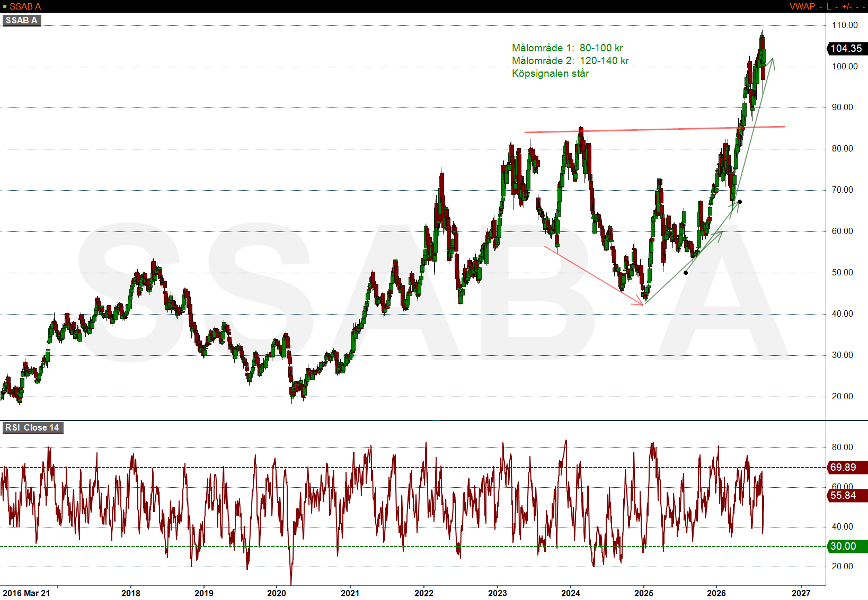
Task: Click the 80.00 value on the RSI axis
Action: pyautogui.click(x=843, y=447)
